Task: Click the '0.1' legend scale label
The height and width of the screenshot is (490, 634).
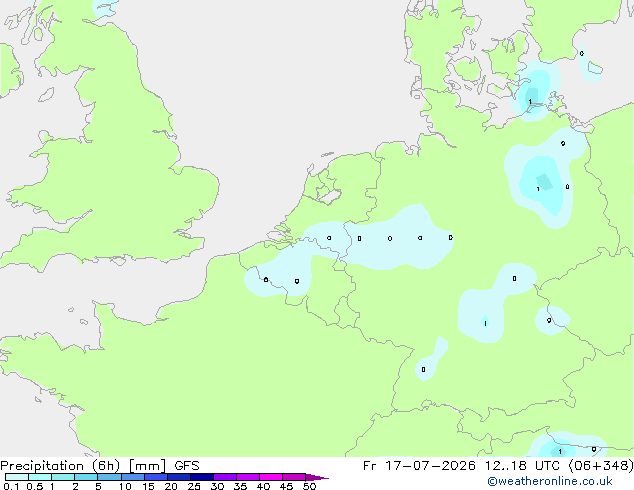Action: coord(11,486)
